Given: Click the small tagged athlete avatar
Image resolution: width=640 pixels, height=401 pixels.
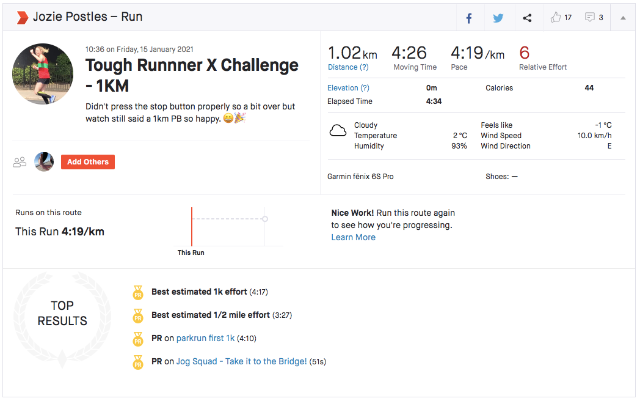Looking at the screenshot, I should pyautogui.click(x=43, y=161).
